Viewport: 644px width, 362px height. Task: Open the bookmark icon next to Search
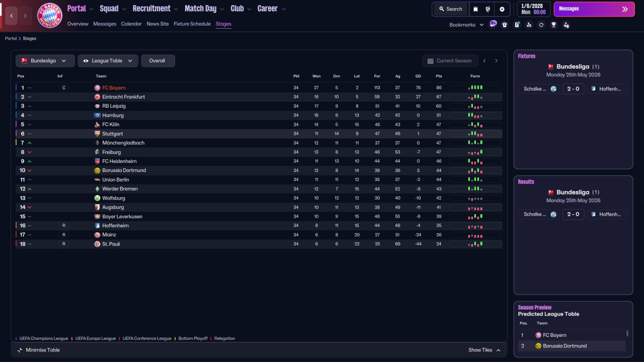point(475,9)
